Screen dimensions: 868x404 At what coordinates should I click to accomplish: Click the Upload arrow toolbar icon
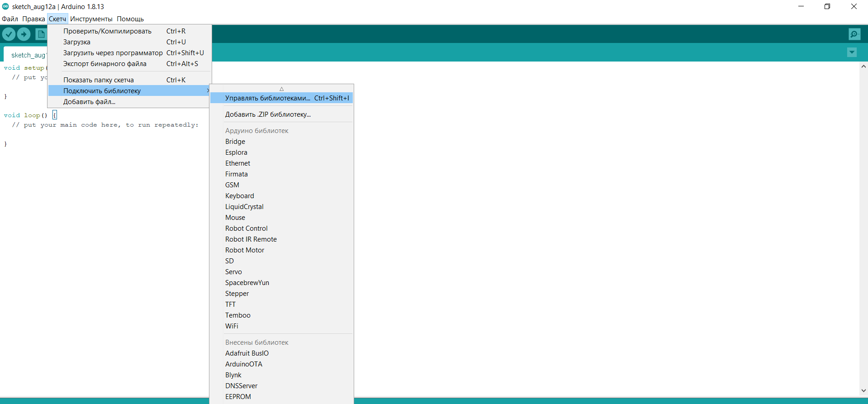click(24, 34)
